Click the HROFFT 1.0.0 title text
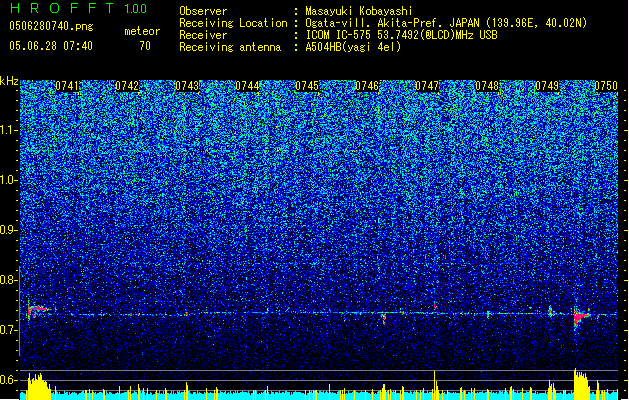The width and height of the screenshot is (629, 400). click(78, 8)
